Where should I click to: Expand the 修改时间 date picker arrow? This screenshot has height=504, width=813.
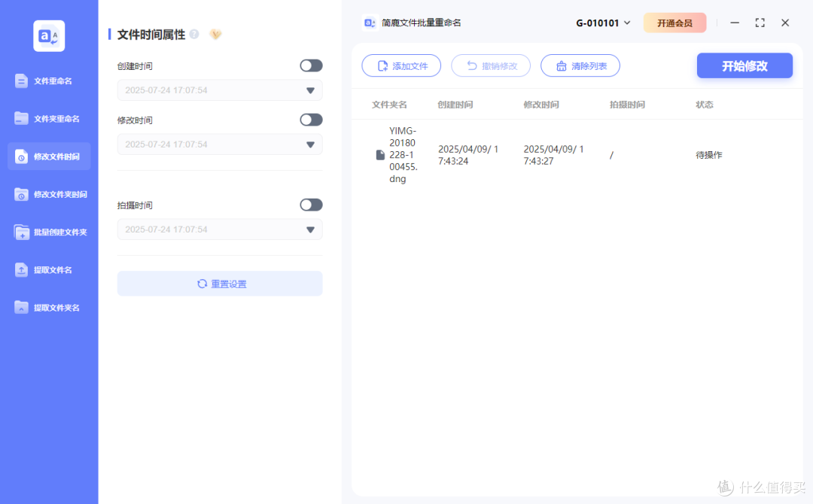310,144
